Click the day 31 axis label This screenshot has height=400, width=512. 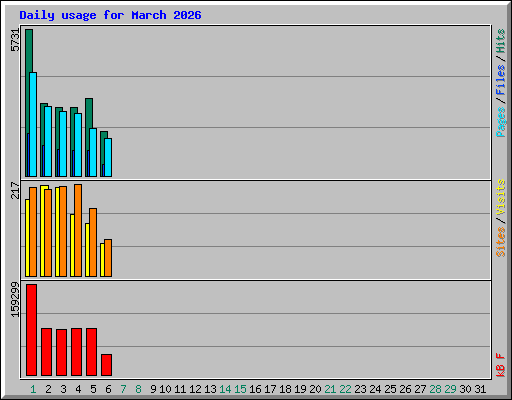480,389
